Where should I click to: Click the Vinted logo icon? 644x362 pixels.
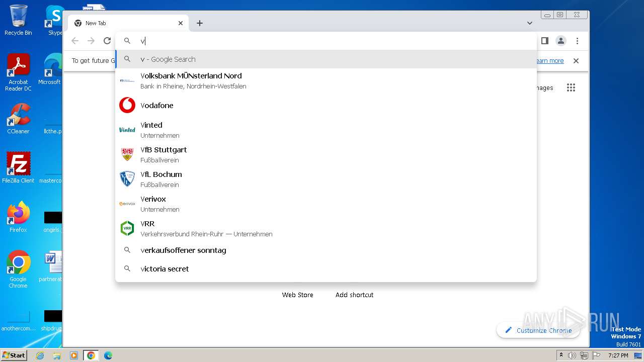coord(127,130)
